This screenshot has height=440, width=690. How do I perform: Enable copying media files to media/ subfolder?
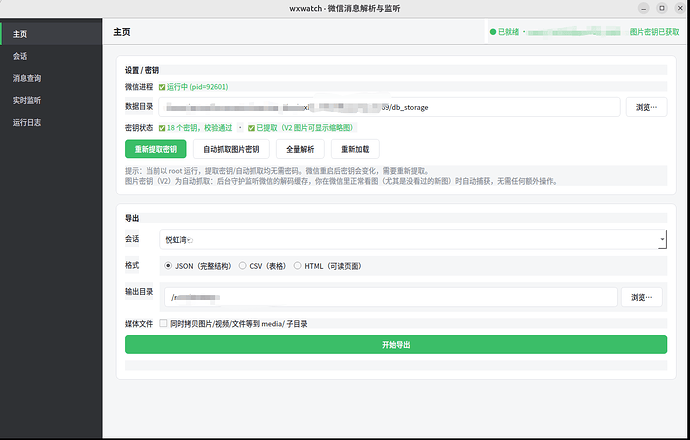coord(163,323)
